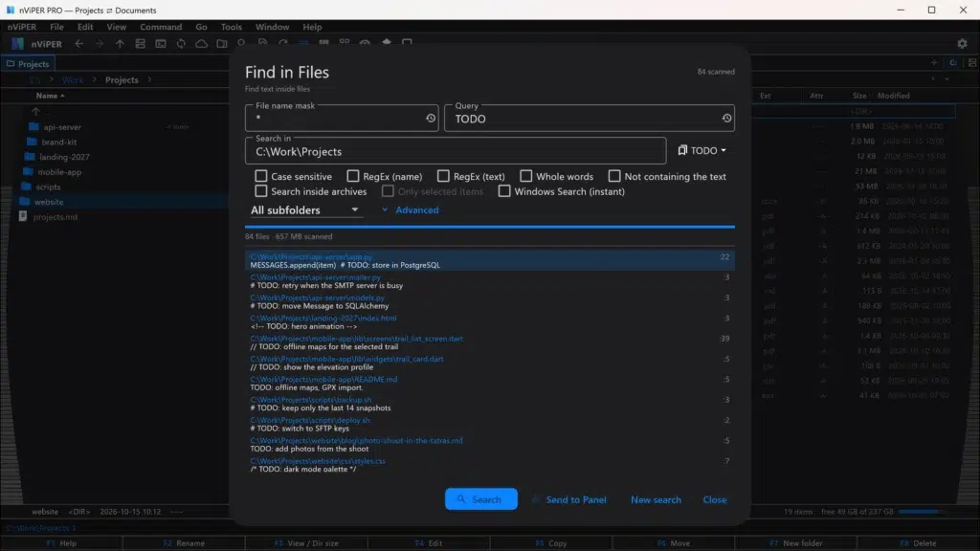Show file name mask history
This screenshot has height=551, width=980.
[x=431, y=118]
